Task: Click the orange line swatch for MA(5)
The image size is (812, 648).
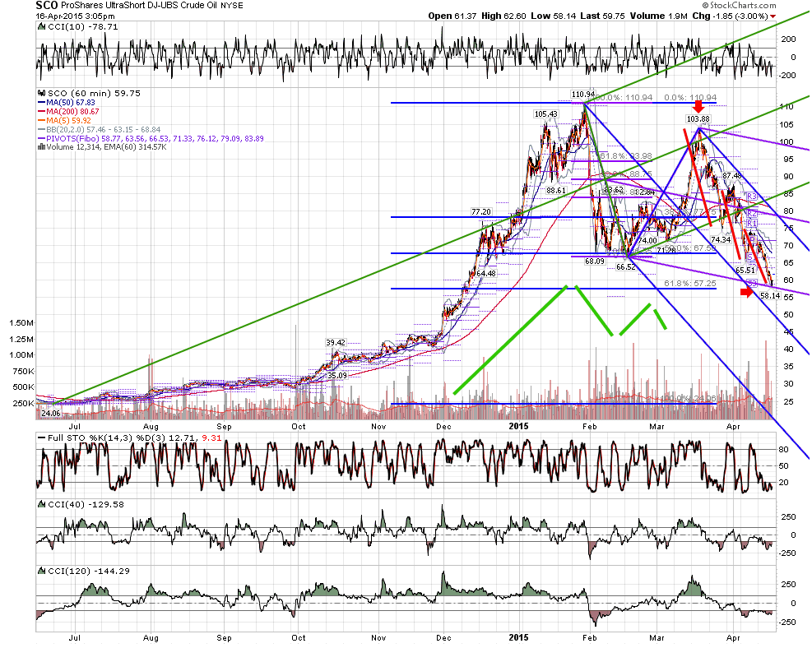Action: tap(41, 121)
